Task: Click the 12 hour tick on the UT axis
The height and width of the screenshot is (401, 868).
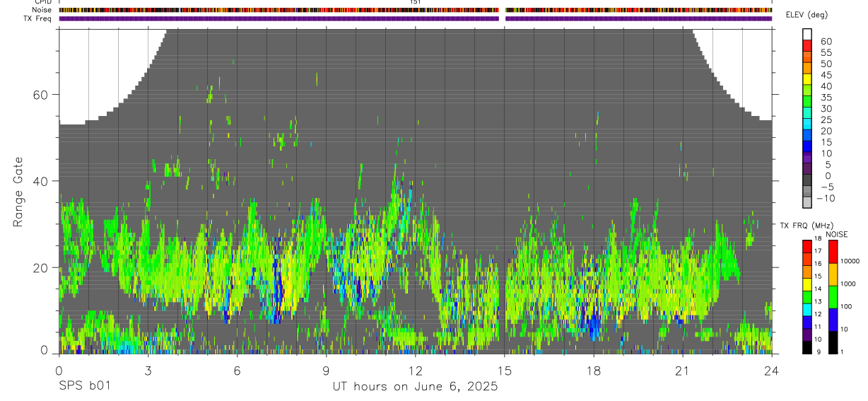Action: click(415, 370)
